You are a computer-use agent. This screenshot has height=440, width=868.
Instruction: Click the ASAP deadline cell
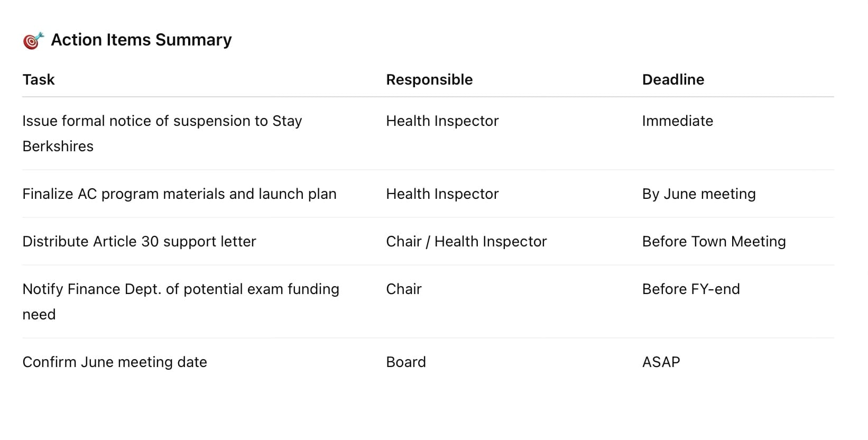[661, 362]
